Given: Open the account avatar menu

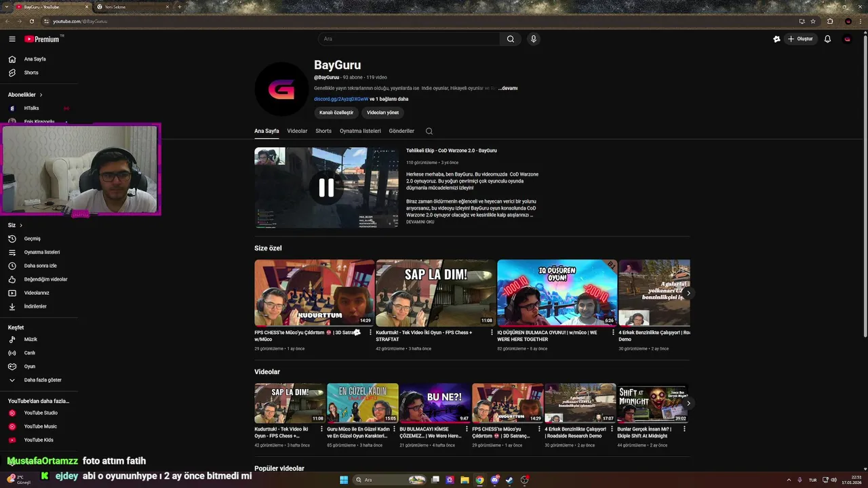Looking at the screenshot, I should pyautogui.click(x=847, y=39).
